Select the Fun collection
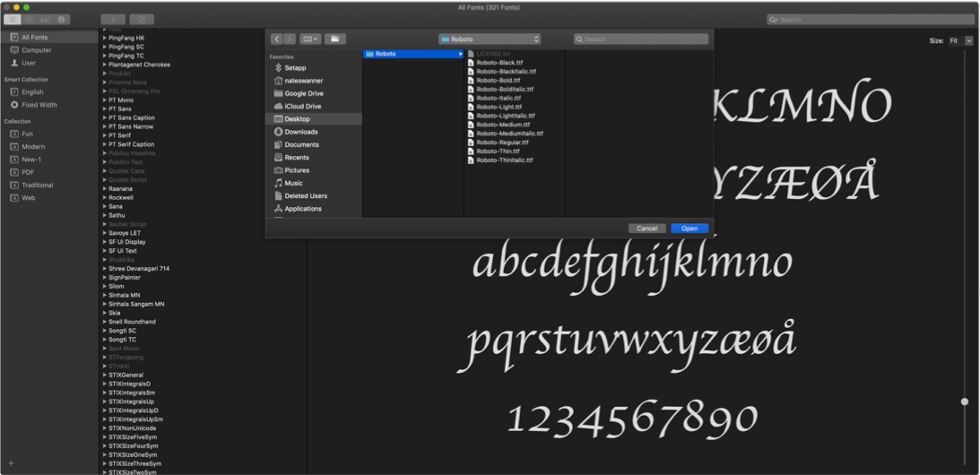 [x=28, y=134]
